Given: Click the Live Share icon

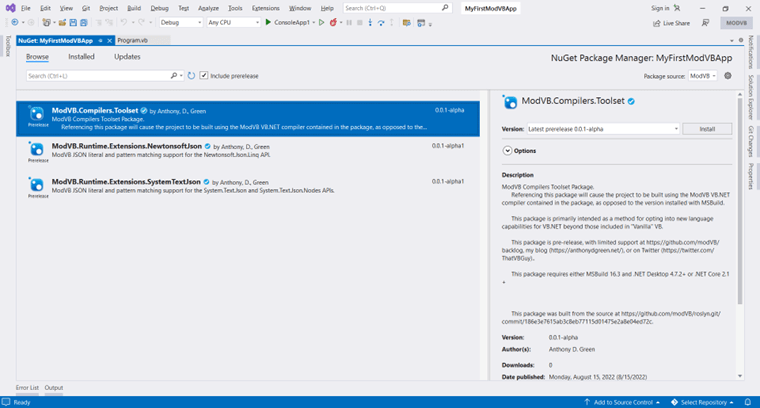Looking at the screenshot, I should coord(655,22).
